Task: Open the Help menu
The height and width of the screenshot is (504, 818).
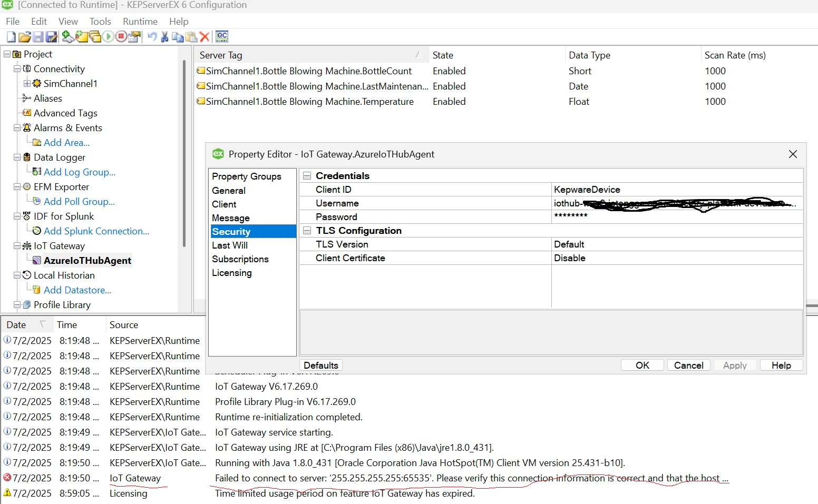Action: (x=179, y=22)
